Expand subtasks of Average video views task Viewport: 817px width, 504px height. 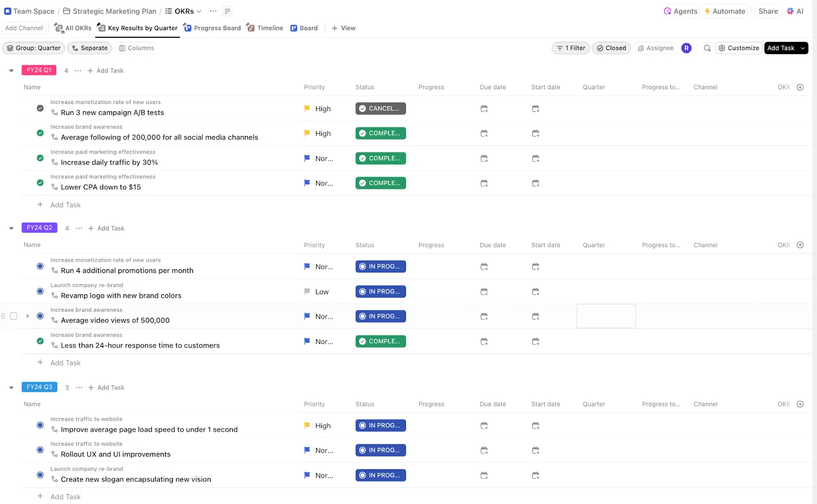tap(28, 316)
